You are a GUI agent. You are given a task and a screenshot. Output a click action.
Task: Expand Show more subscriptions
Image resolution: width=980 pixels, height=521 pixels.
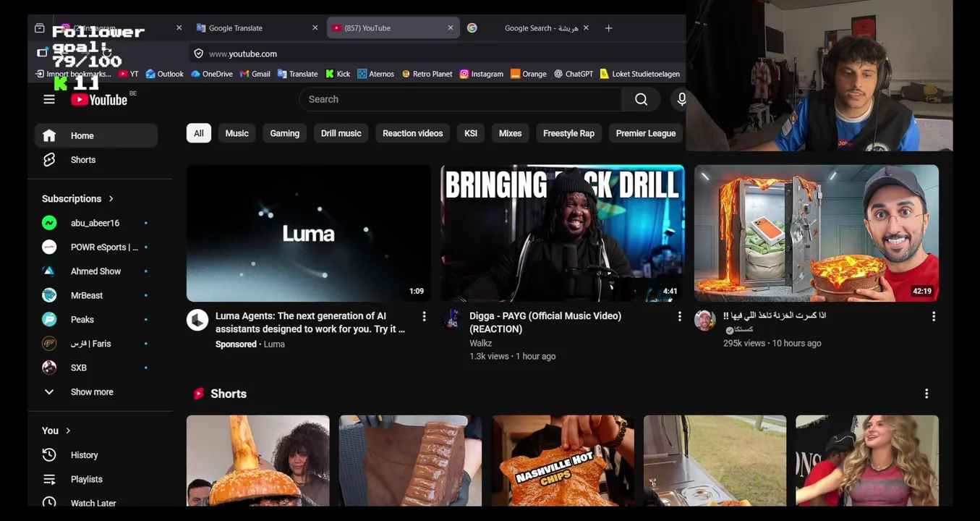point(95,392)
